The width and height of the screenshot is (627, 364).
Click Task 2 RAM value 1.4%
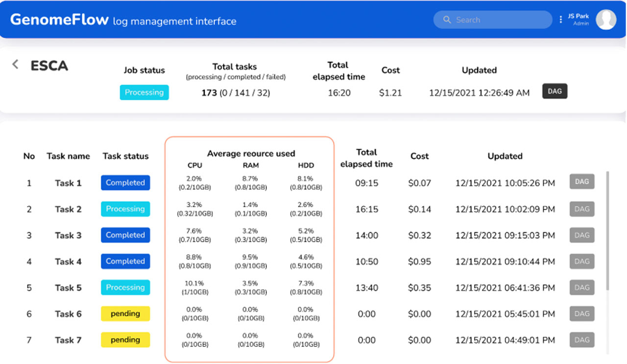tap(250, 205)
